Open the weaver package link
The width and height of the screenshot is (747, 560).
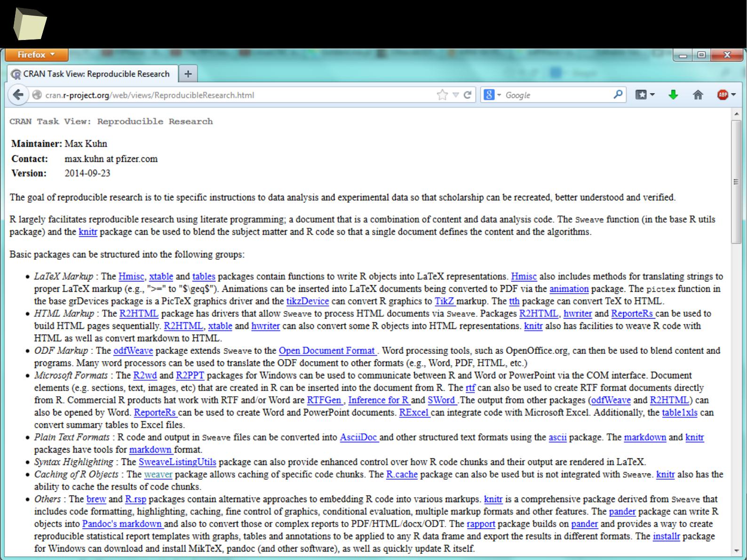(158, 474)
